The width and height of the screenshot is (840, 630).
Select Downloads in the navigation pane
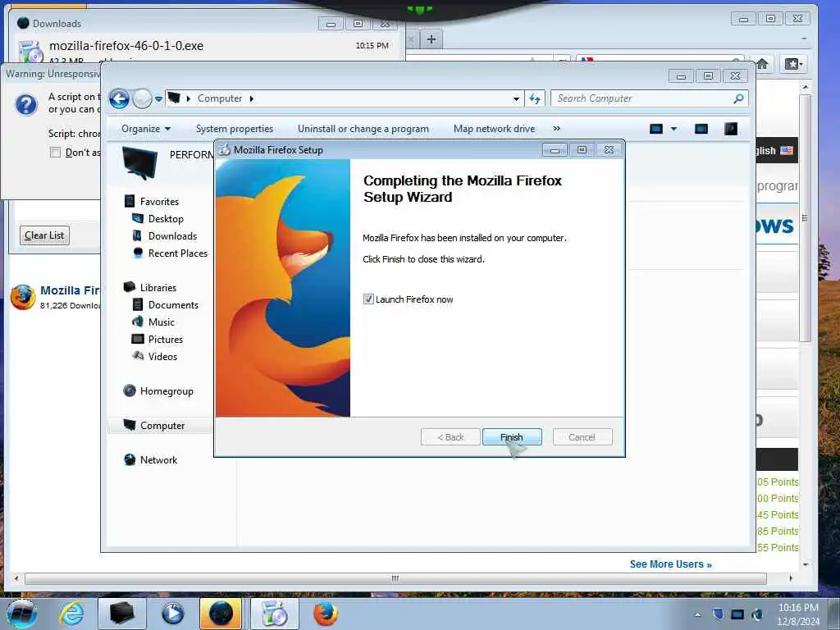click(x=172, y=235)
